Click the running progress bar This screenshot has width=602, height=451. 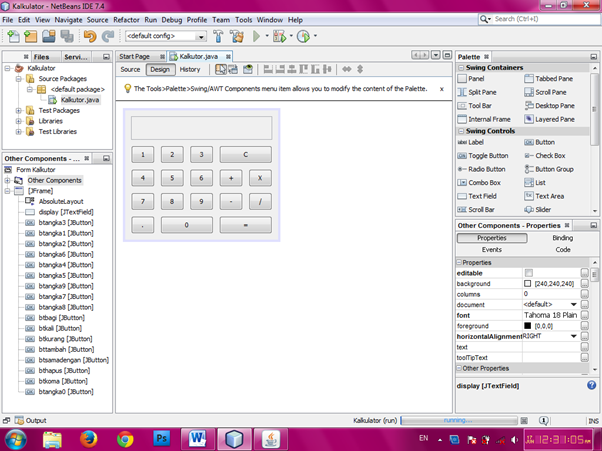pyautogui.click(x=459, y=421)
